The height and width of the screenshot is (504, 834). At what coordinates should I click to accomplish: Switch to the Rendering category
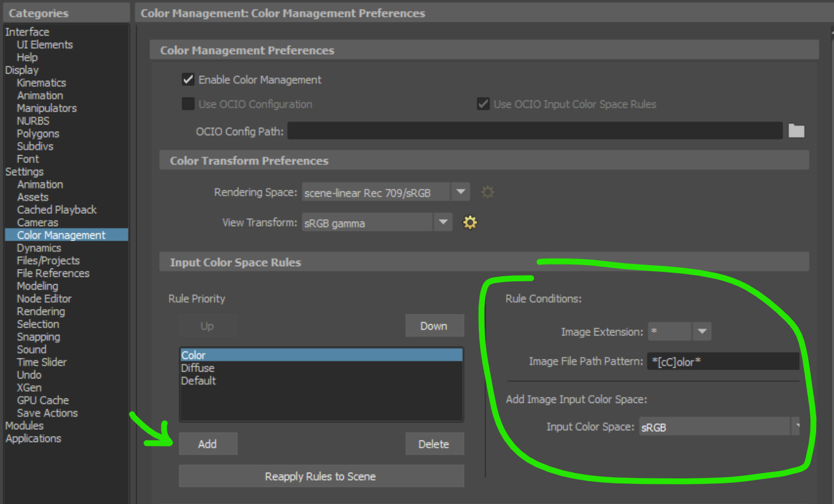(40, 311)
